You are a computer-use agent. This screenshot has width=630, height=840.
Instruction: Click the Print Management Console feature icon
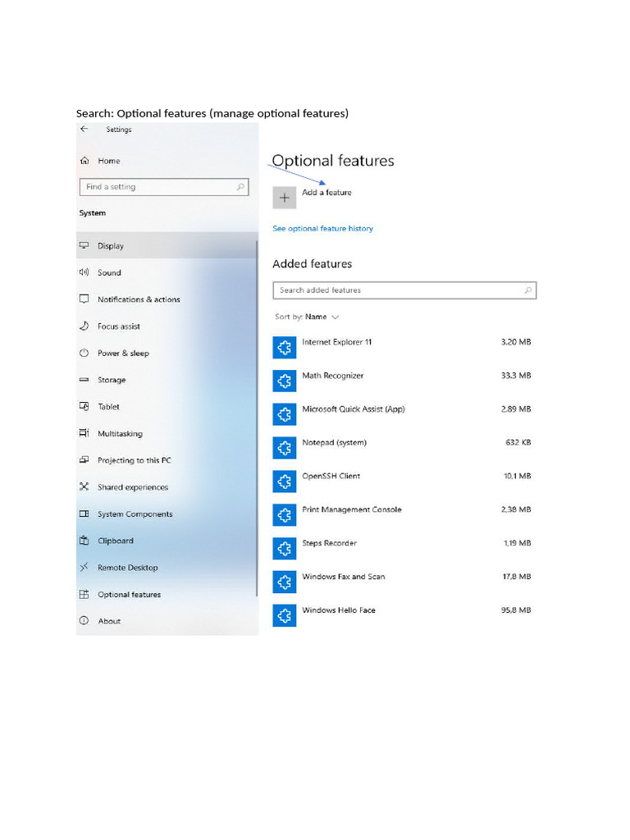click(285, 515)
